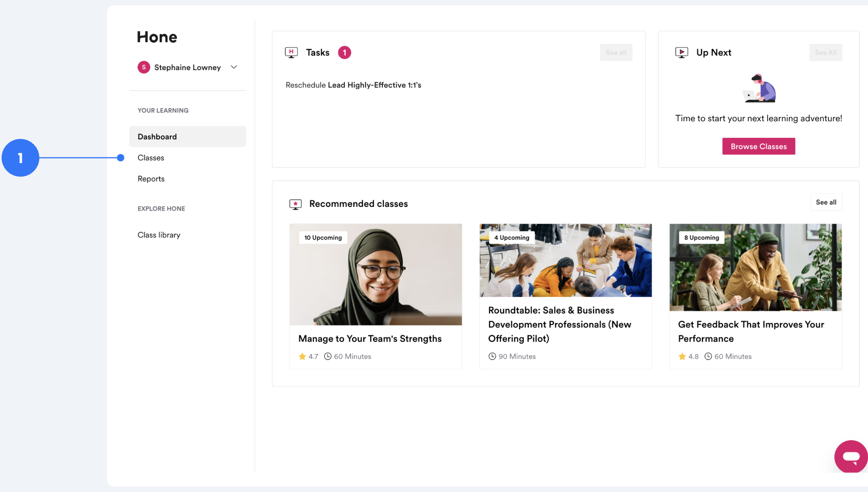Open the Class library link

coord(159,235)
